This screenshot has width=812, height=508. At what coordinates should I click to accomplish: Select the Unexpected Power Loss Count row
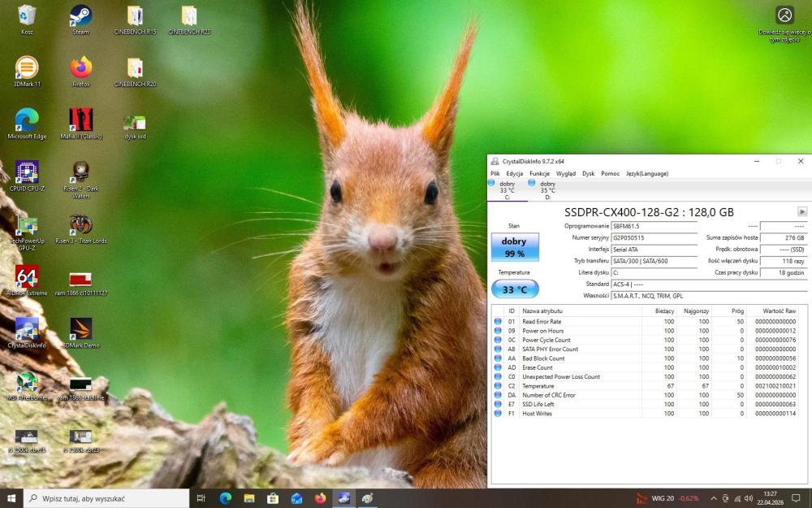click(x=646, y=377)
